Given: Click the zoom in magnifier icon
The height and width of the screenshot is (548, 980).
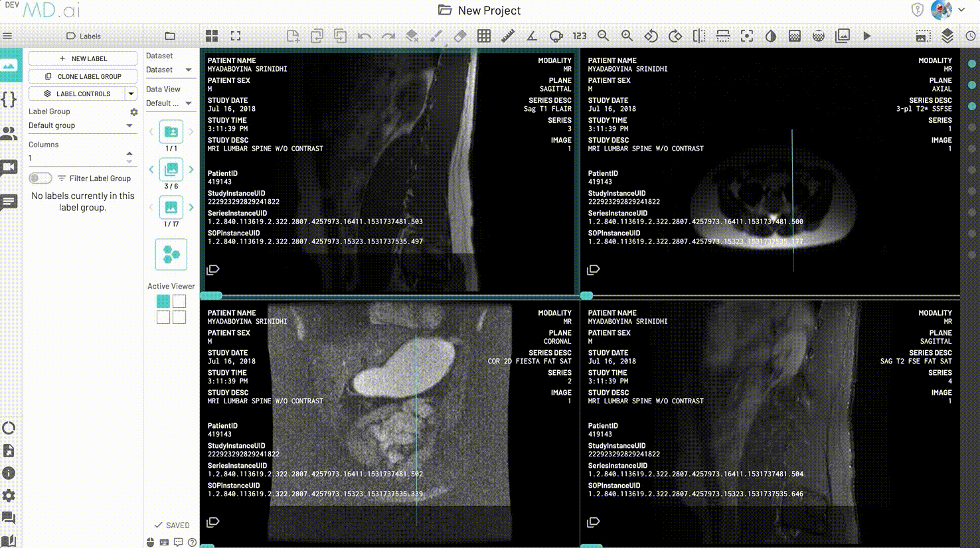Looking at the screenshot, I should (627, 36).
